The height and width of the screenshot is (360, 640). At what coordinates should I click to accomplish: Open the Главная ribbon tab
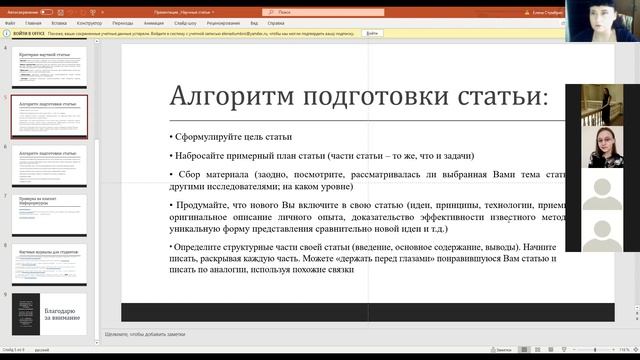click(x=33, y=23)
